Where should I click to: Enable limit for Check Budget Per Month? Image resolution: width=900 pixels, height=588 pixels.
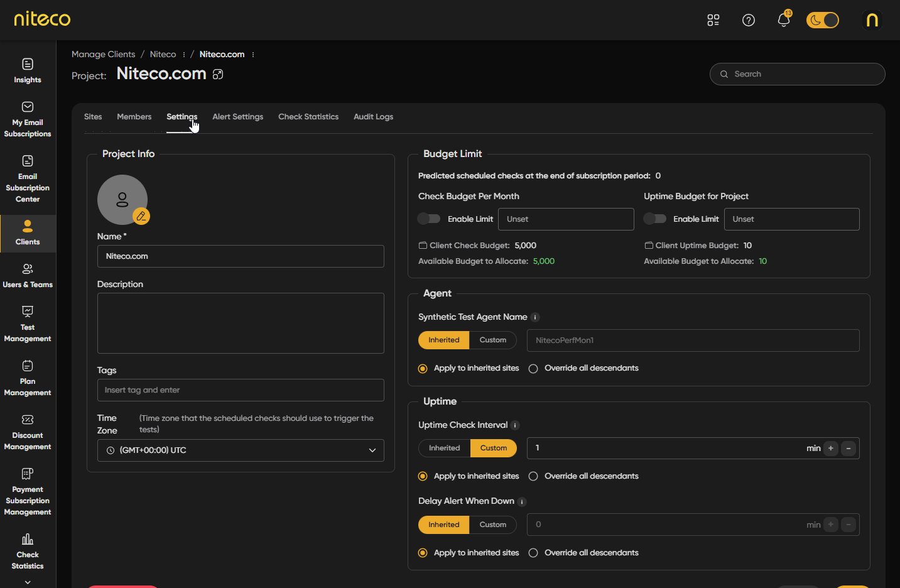point(429,219)
